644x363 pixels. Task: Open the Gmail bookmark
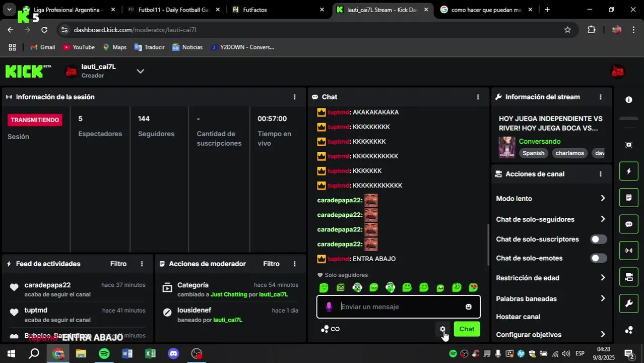pyautogui.click(x=42, y=47)
